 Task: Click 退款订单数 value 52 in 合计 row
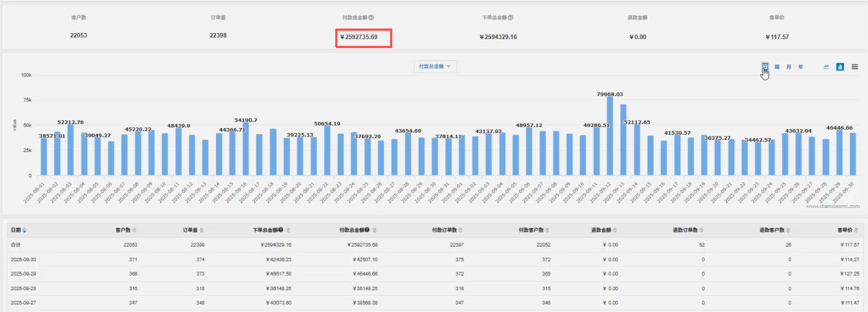coord(702,245)
